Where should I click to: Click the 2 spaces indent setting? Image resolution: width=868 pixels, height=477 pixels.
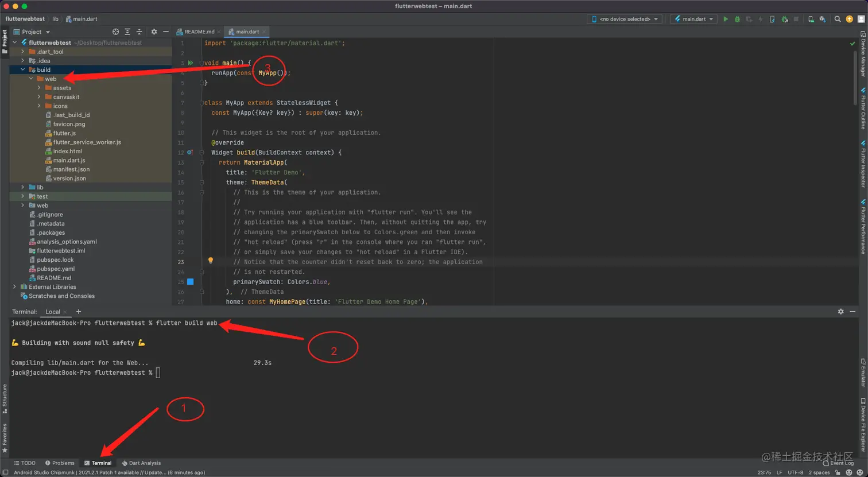(x=819, y=472)
